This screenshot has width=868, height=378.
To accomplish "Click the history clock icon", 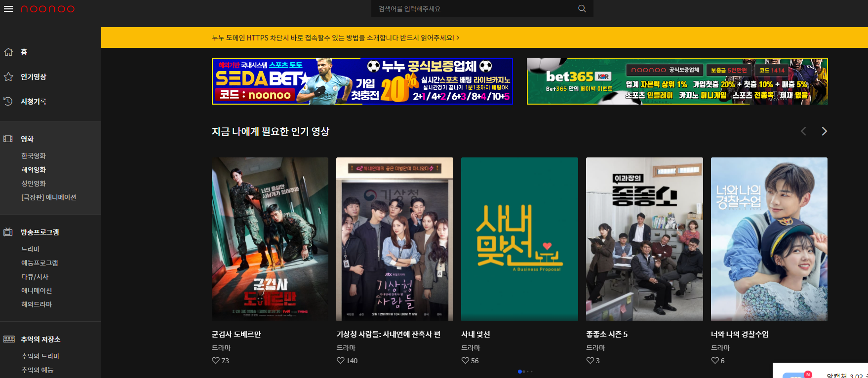I will point(8,101).
